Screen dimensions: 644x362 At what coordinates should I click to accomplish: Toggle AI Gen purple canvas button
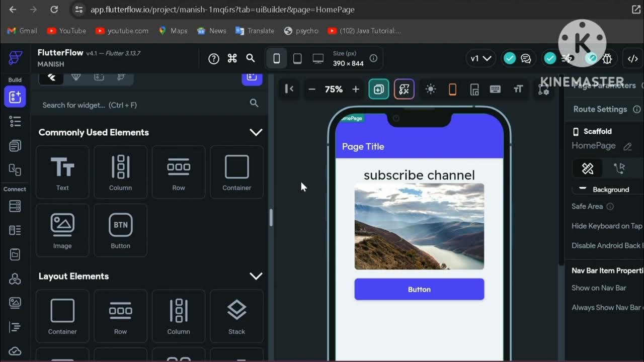tap(404, 89)
